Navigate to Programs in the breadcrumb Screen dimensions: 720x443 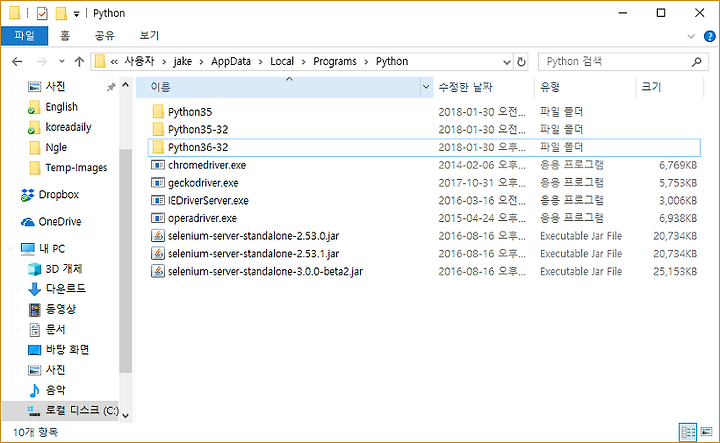pos(335,62)
